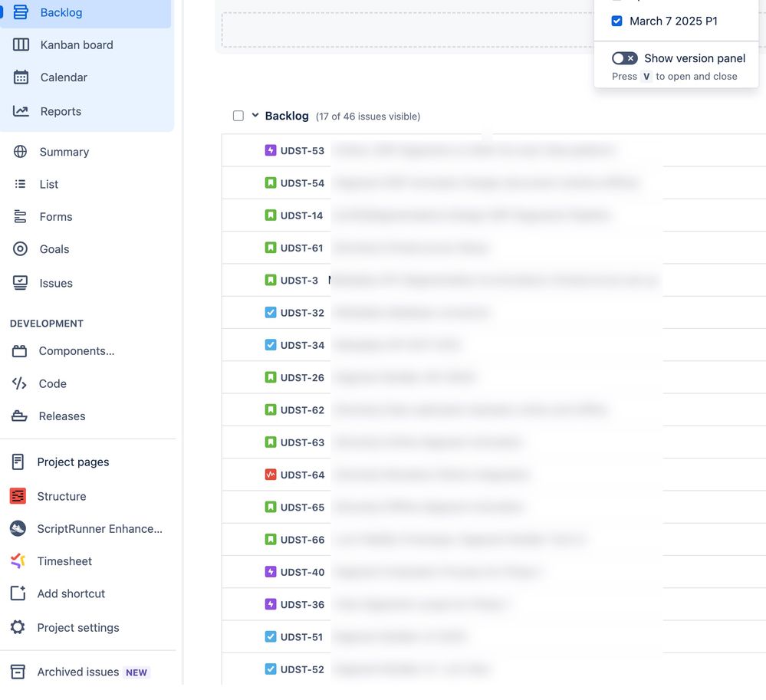Open Goals in sidebar
Viewport: 766px width, 700px height.
(54, 249)
